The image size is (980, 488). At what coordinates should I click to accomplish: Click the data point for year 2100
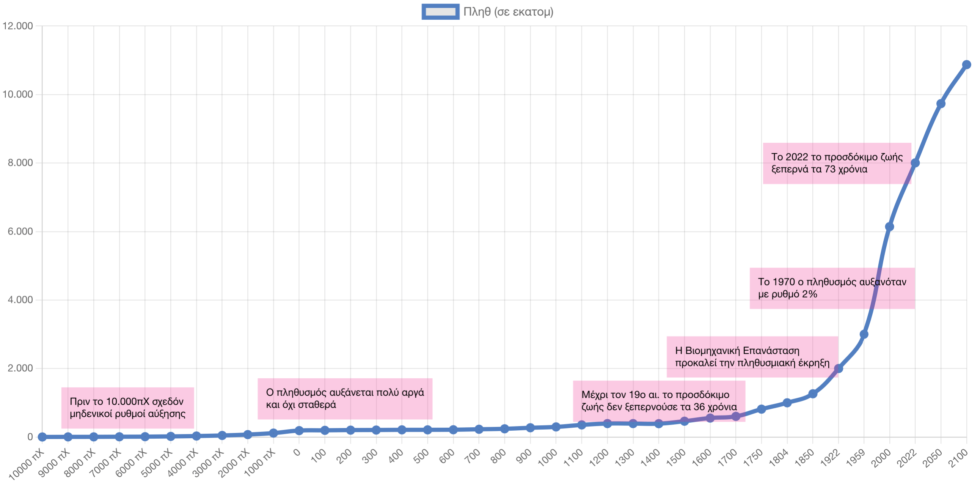pos(966,65)
